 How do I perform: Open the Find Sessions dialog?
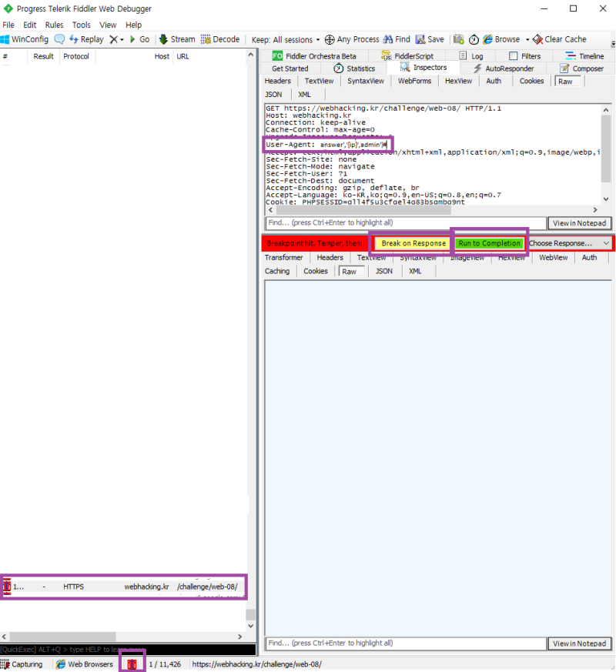pos(396,39)
